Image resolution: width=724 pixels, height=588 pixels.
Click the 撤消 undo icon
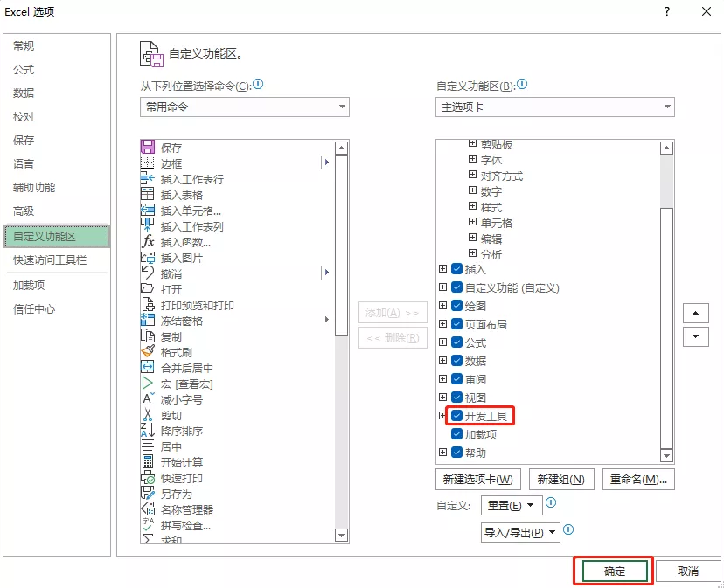pos(147,273)
